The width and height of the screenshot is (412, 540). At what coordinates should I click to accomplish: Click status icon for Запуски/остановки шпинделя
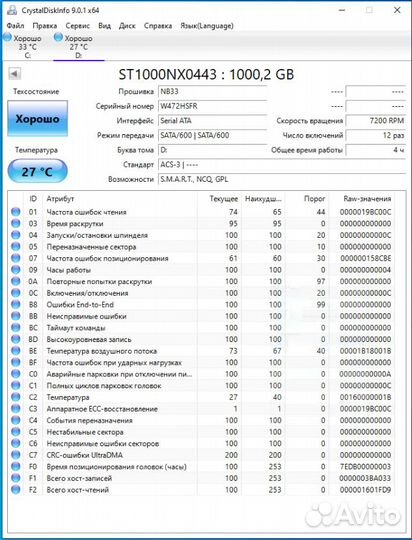click(x=16, y=235)
